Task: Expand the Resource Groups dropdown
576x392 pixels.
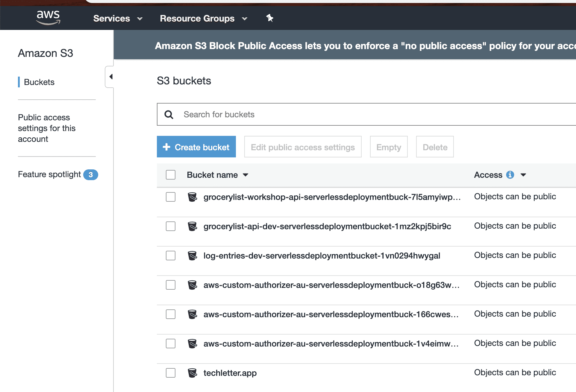Action: 203,19
